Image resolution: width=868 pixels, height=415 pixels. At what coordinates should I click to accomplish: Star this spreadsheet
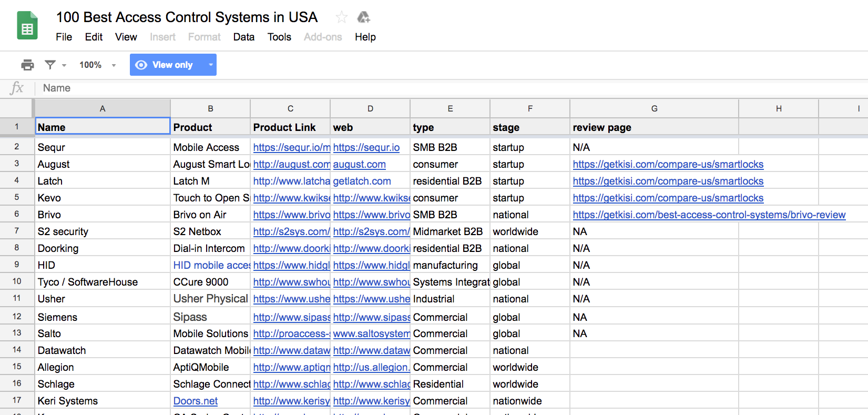pos(342,17)
